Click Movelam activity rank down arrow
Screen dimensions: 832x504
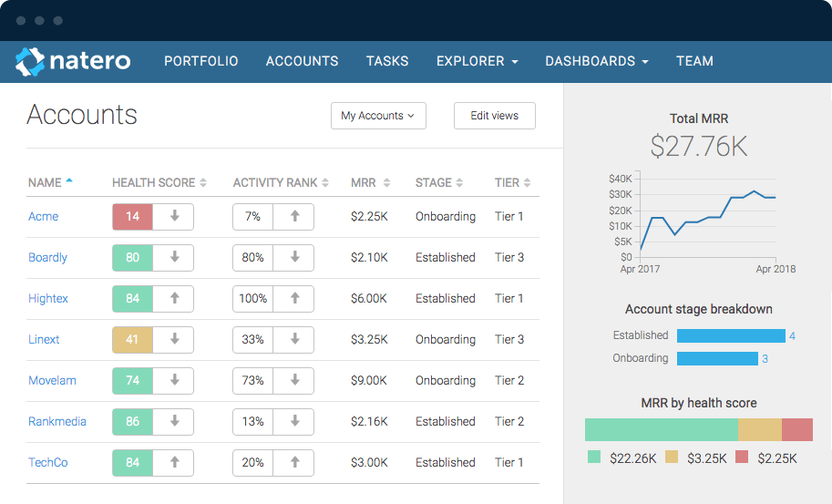(294, 380)
